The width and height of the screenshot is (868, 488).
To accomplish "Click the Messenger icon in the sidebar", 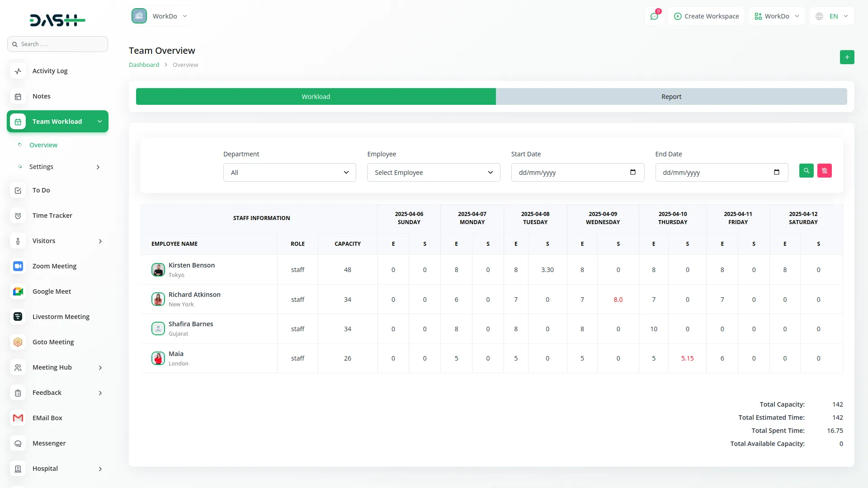I will click(x=18, y=443).
